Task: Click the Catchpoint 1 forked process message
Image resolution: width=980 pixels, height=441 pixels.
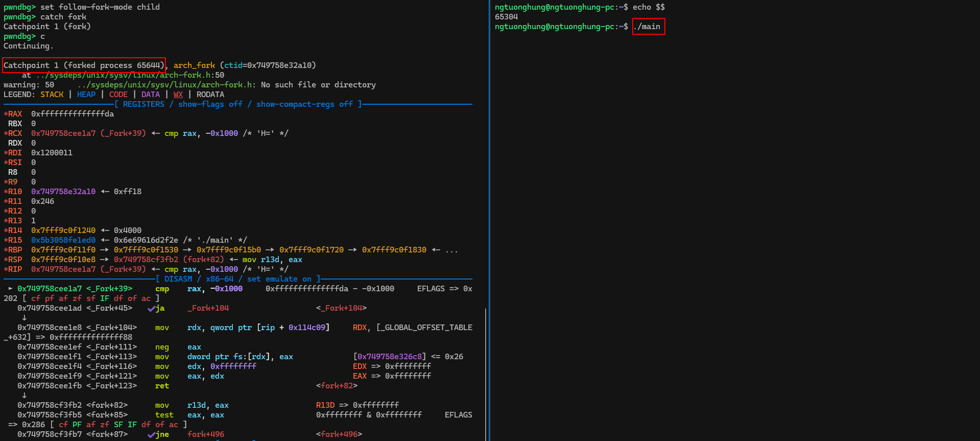Action: click(x=84, y=65)
